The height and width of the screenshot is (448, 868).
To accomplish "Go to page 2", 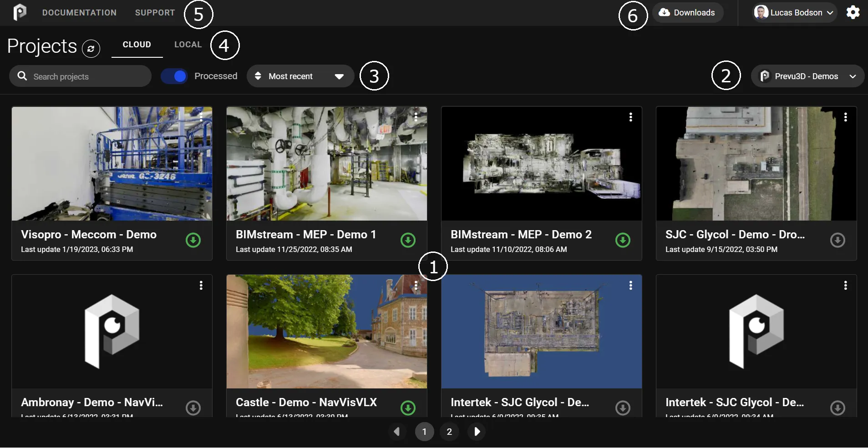I will click(449, 432).
